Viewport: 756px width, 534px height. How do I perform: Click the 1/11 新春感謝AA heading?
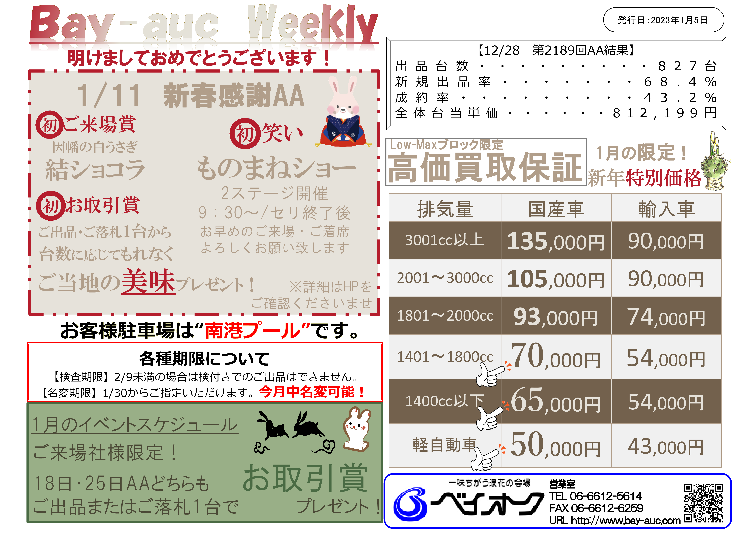coord(191,95)
